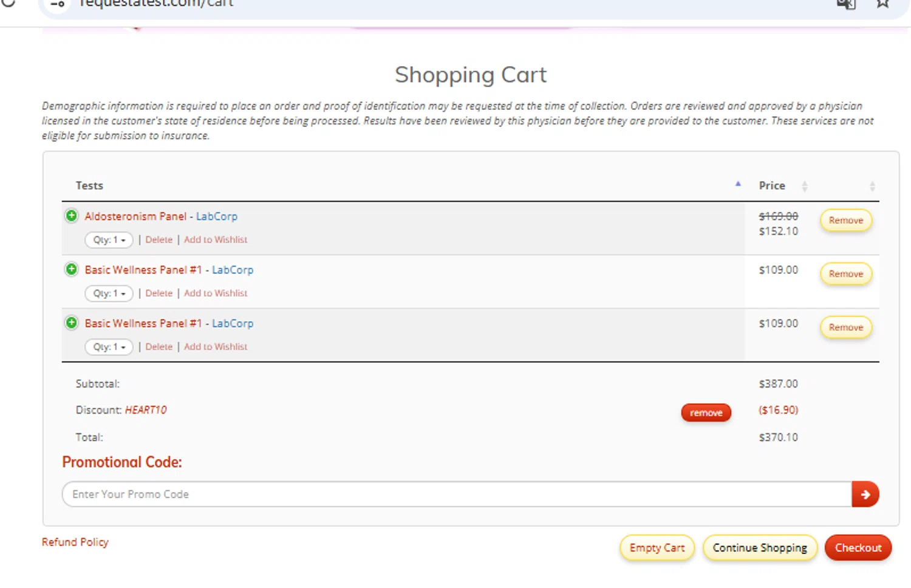This screenshot has width=911, height=588.
Task: Click the green plus icon beside Aldosteronism Panel
Action: coord(72,216)
